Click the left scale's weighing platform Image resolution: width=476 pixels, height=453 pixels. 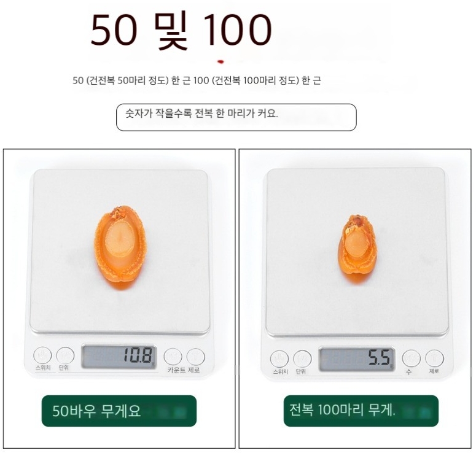[x=120, y=251]
